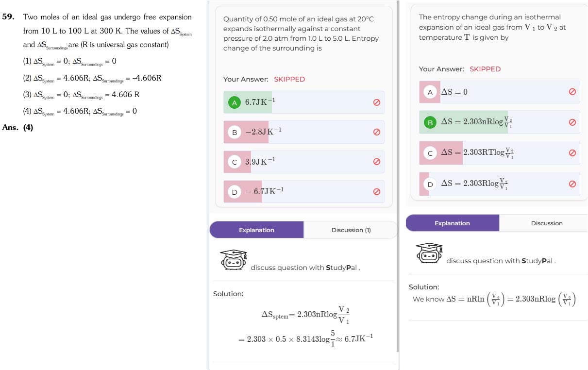Click prohibition icon beside ΔS = 0 option

point(572,92)
